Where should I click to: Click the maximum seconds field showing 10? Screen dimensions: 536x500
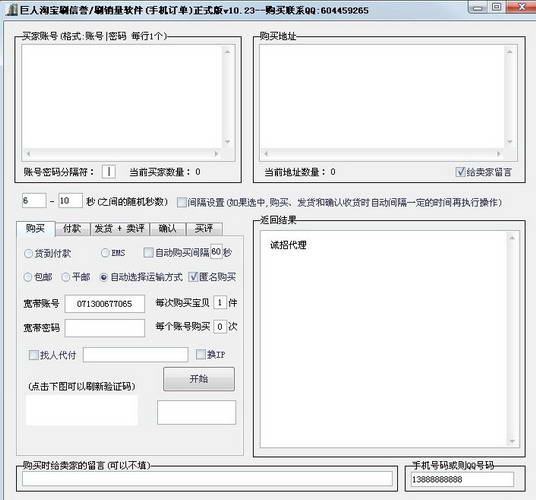(x=70, y=201)
